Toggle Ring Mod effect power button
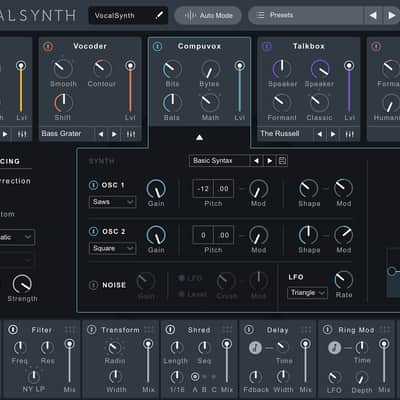The height and width of the screenshot is (400, 400). [x=327, y=330]
